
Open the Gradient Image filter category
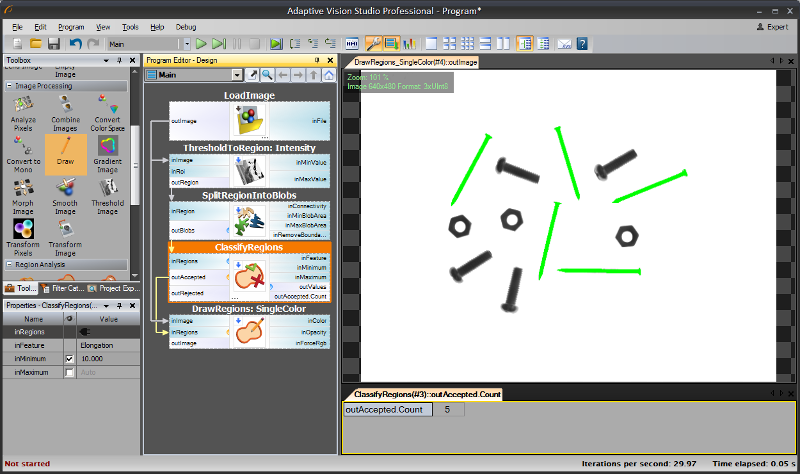(x=108, y=154)
